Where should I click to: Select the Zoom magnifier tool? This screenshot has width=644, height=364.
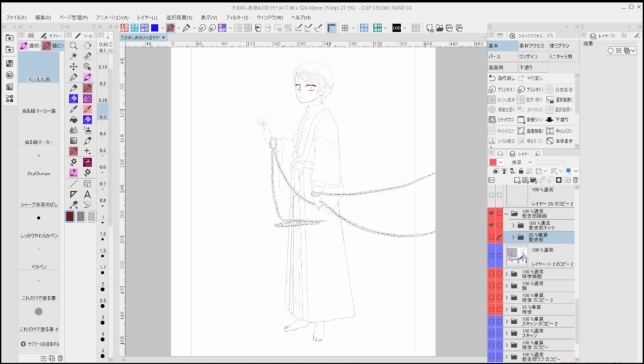coord(73,45)
